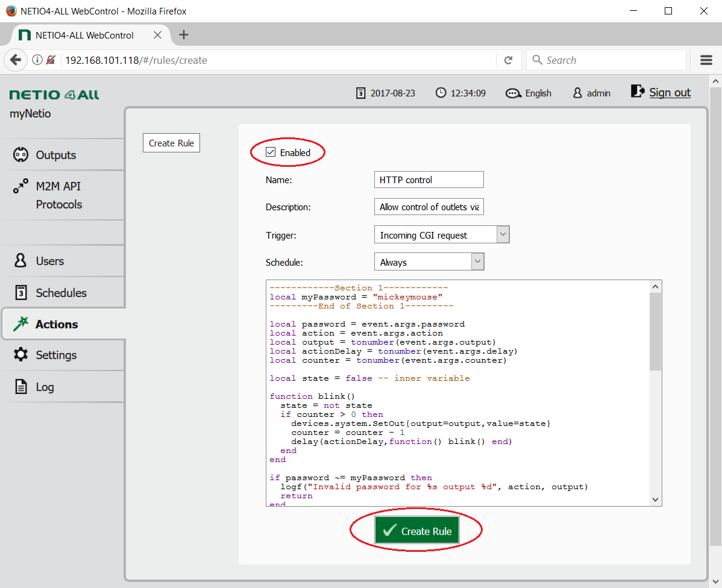Open the Trigger dropdown
The image size is (722, 588).
[442, 235]
